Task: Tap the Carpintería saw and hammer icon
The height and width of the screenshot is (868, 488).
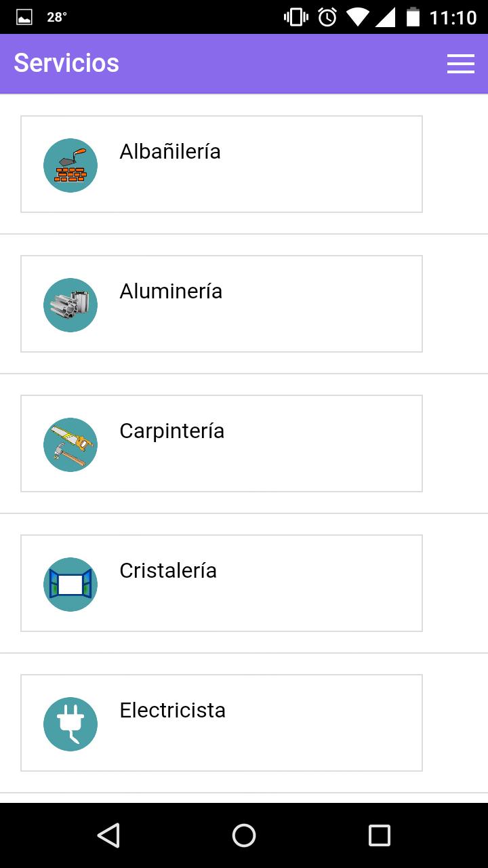Action: [70, 445]
